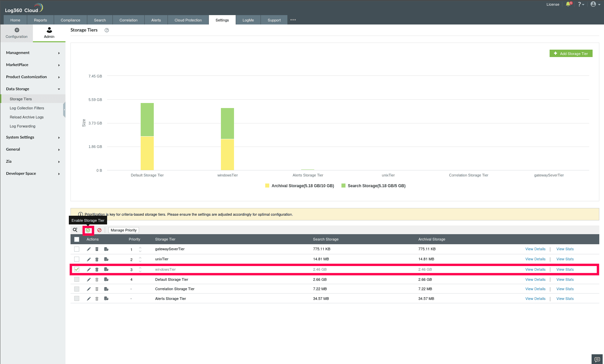Viewport: 604px width, 364px height.
Task: Uncheck the windowsTier row checkbox
Action: [77, 269]
